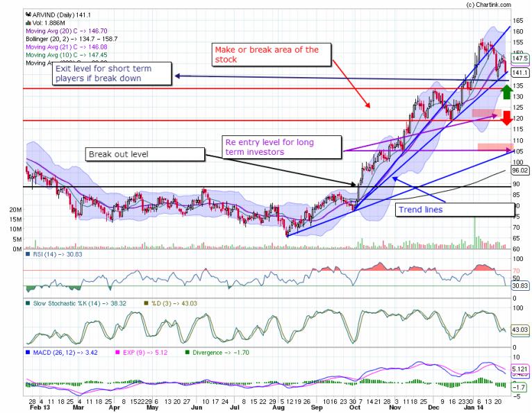Click the Apr month label on date axis
Screen dimensions: 532x413
click(x=115, y=407)
